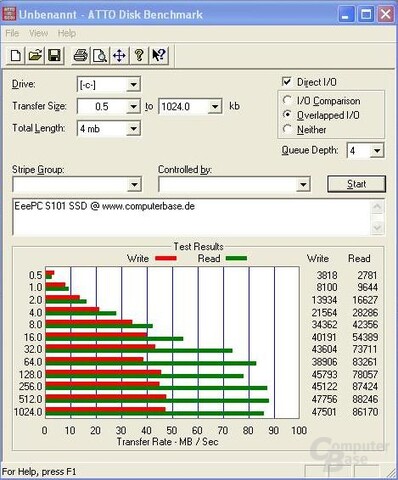The height and width of the screenshot is (480, 398).
Task: Click the 2.0 row write value 13934
Action: pyautogui.click(x=324, y=300)
